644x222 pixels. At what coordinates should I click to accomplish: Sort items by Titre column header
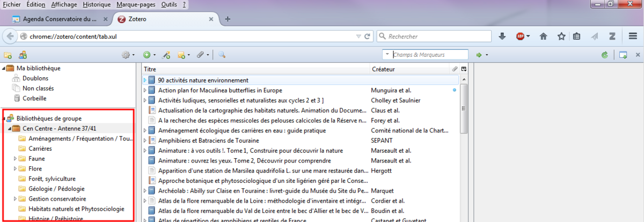(255, 69)
